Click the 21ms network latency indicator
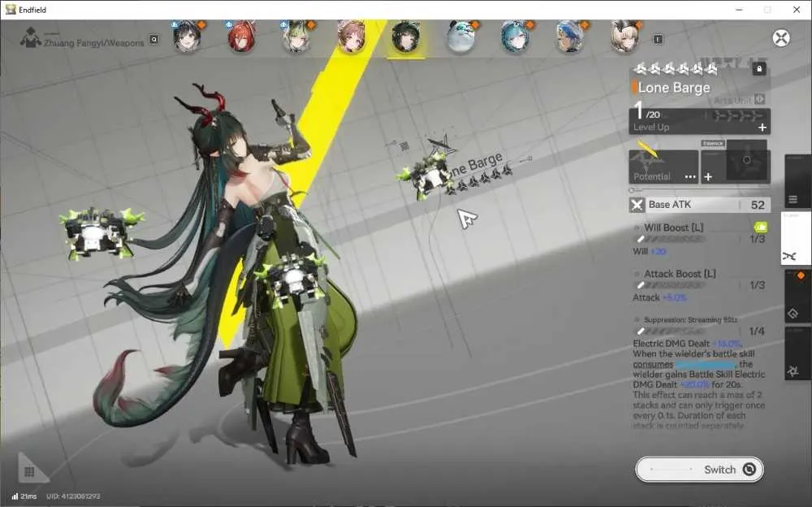This screenshot has width=812, height=507. 24,496
